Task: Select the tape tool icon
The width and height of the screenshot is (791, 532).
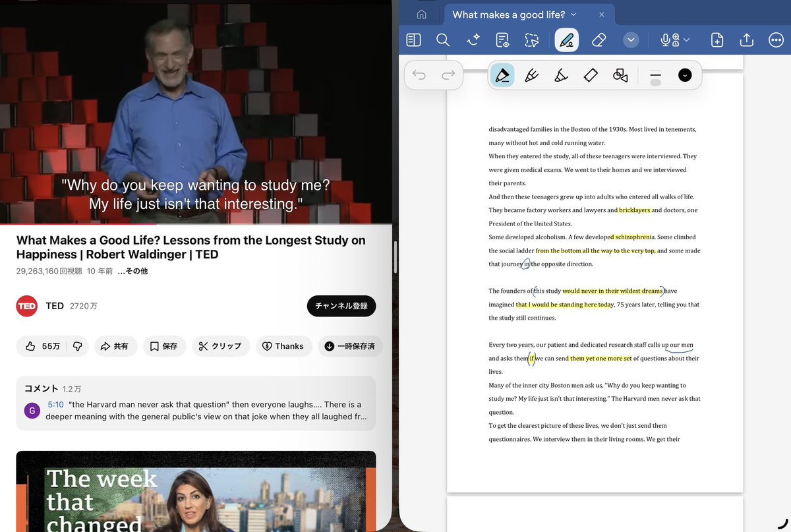Action: 591,75
